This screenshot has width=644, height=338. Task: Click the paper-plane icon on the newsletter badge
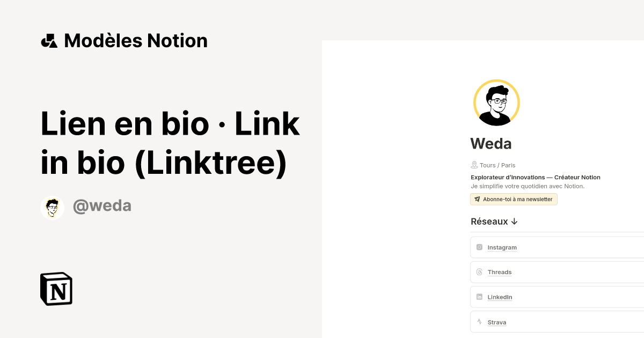pyautogui.click(x=477, y=199)
